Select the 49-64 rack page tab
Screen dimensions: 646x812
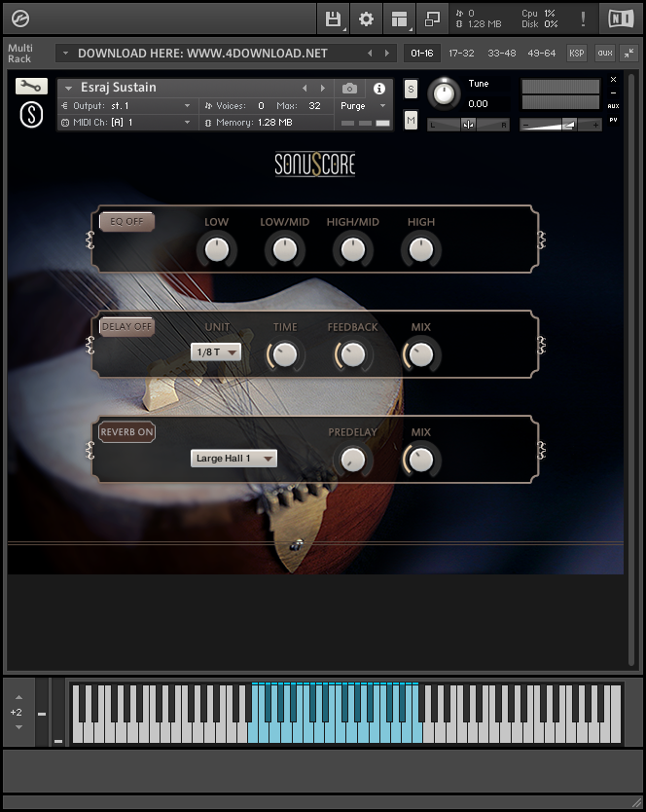(542, 53)
